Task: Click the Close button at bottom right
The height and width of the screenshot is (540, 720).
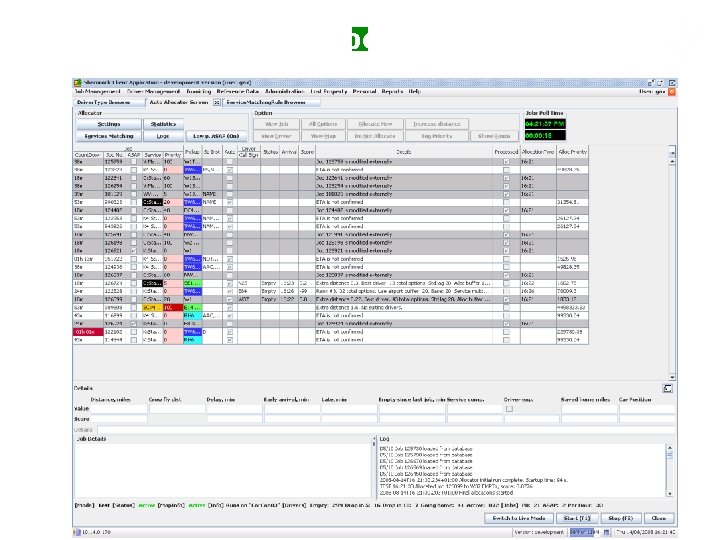Action: click(658, 518)
